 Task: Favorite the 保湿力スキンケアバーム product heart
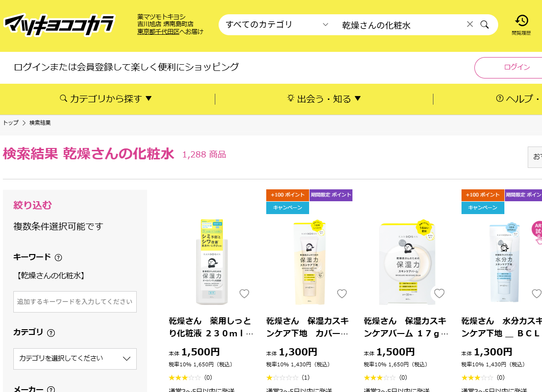tap(439, 294)
